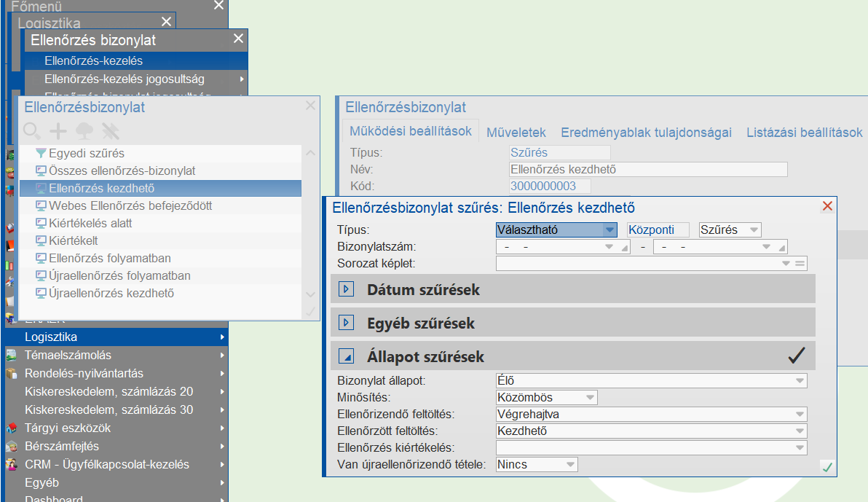
Task: Select the Ellenőrzés-kezelés menu item
Action: coord(136,61)
